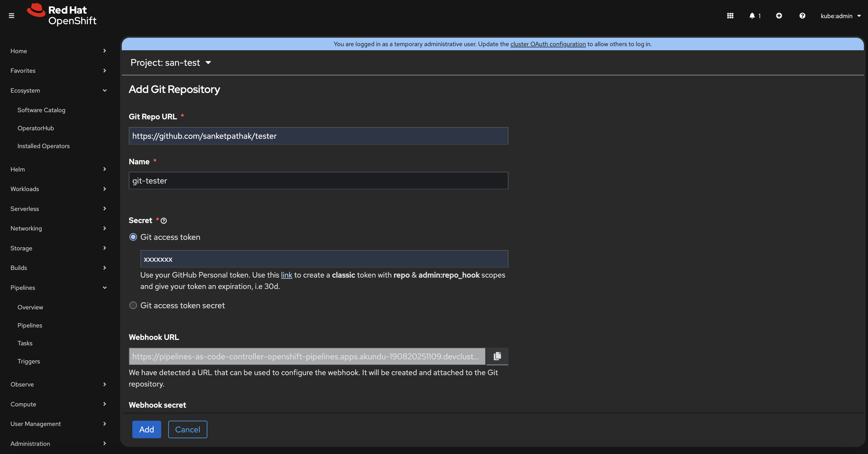Click the Secret field help icon

pos(164,221)
